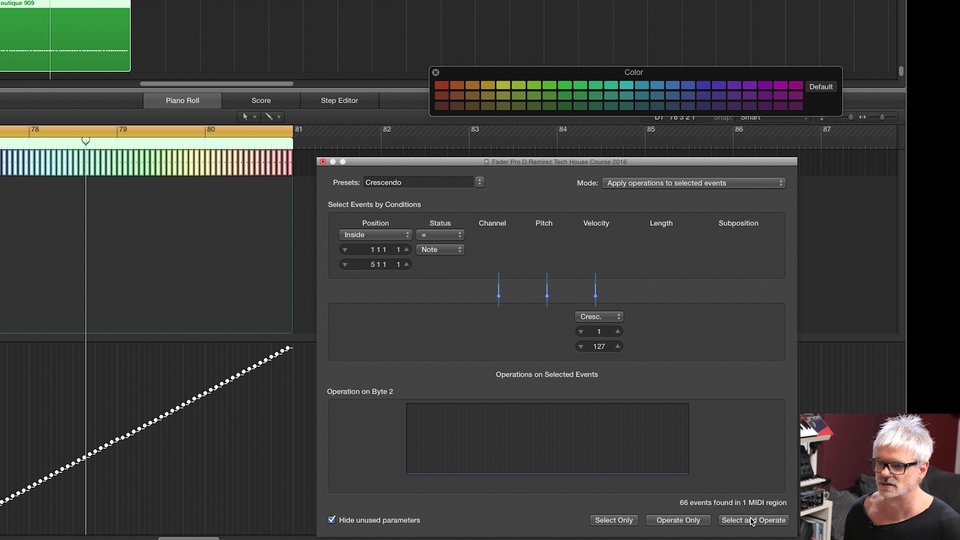960x540 pixels.
Task: Pick the magenta swatch at top row end
Action: coord(796,85)
